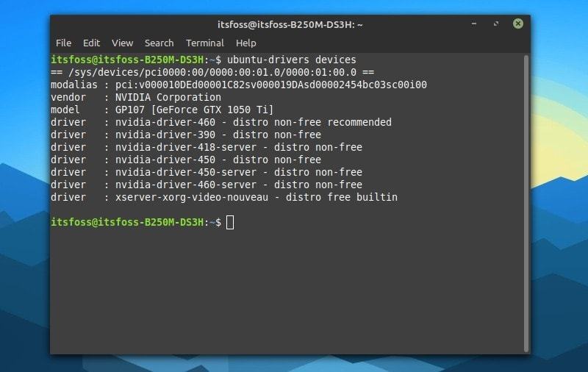The width and height of the screenshot is (588, 372).
Task: Click the terminal cursor at the empty prompt
Action: 230,222
